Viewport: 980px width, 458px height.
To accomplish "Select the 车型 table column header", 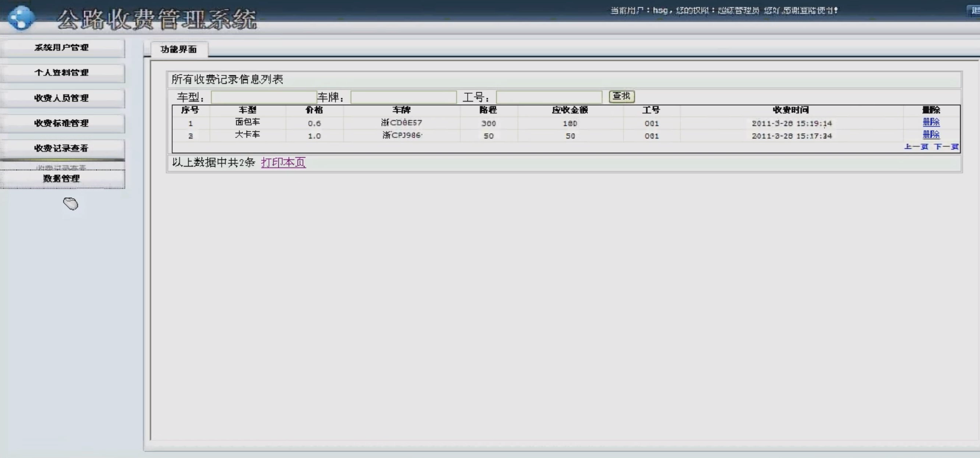I will click(x=248, y=110).
